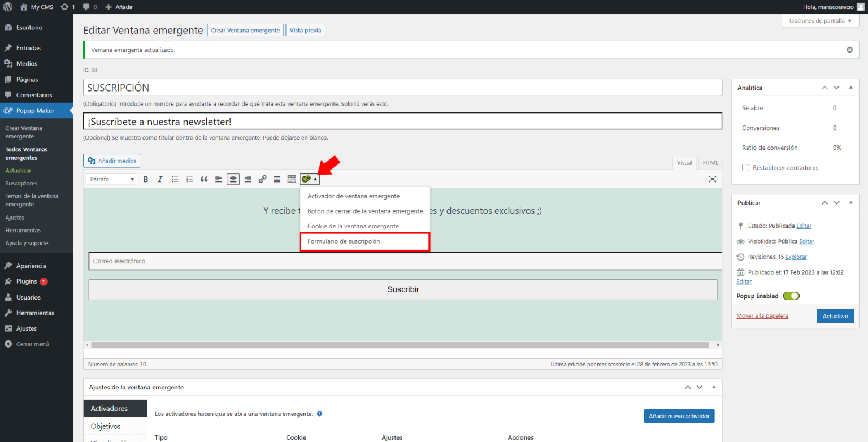This screenshot has height=442, width=868.
Task: Activate distraction-free fullscreen writing mode
Action: (712, 179)
